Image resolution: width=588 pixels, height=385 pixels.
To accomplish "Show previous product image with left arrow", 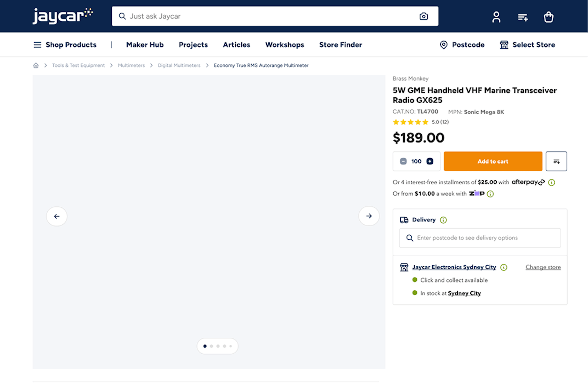I will 57,216.
